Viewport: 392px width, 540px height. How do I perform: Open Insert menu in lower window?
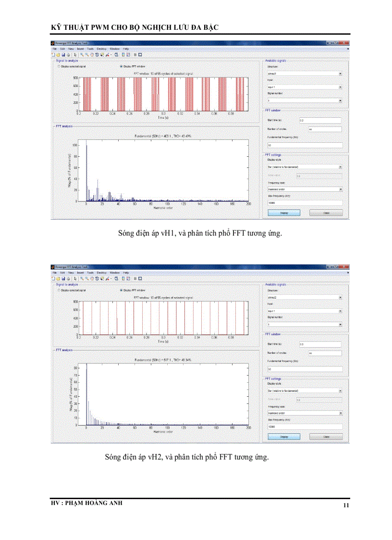(80, 273)
